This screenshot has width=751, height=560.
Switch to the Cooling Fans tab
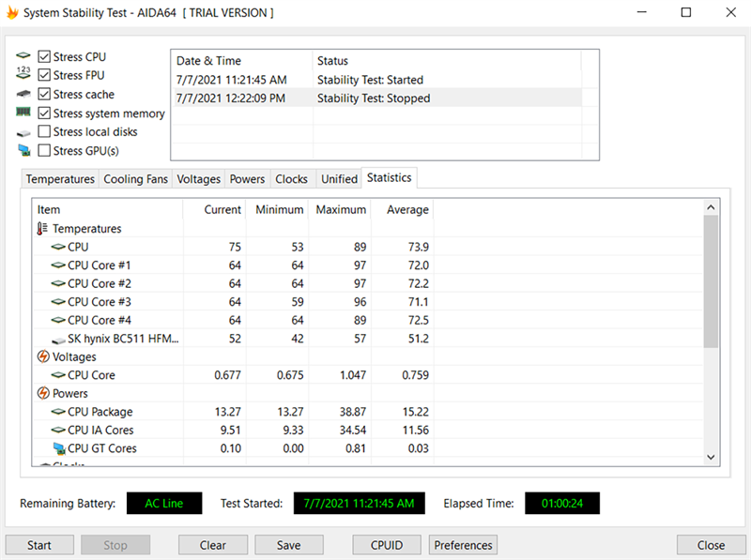pos(135,179)
